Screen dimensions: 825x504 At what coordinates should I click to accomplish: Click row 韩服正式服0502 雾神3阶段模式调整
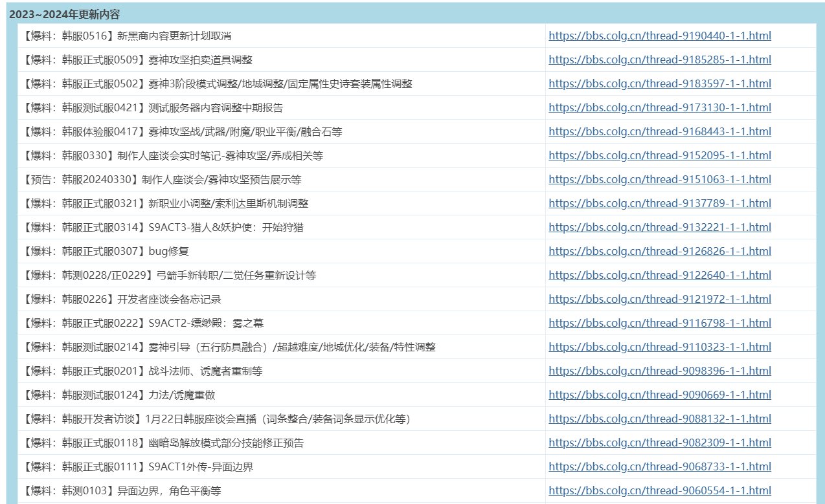(x=417, y=84)
